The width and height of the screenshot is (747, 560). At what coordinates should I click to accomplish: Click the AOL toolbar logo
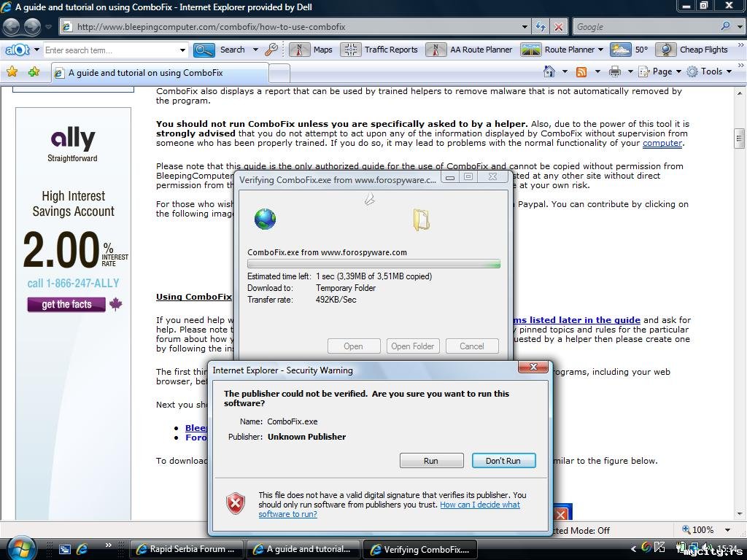(x=18, y=50)
